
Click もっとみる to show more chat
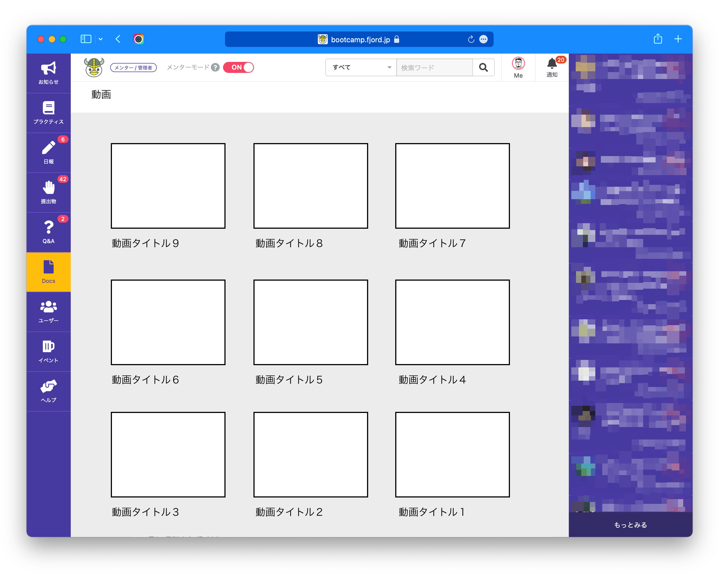click(x=630, y=525)
